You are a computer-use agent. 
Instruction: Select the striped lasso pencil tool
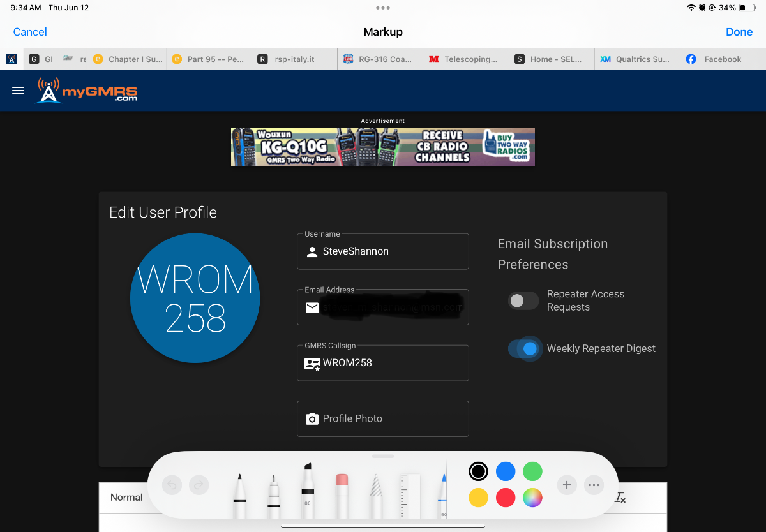(x=376, y=494)
